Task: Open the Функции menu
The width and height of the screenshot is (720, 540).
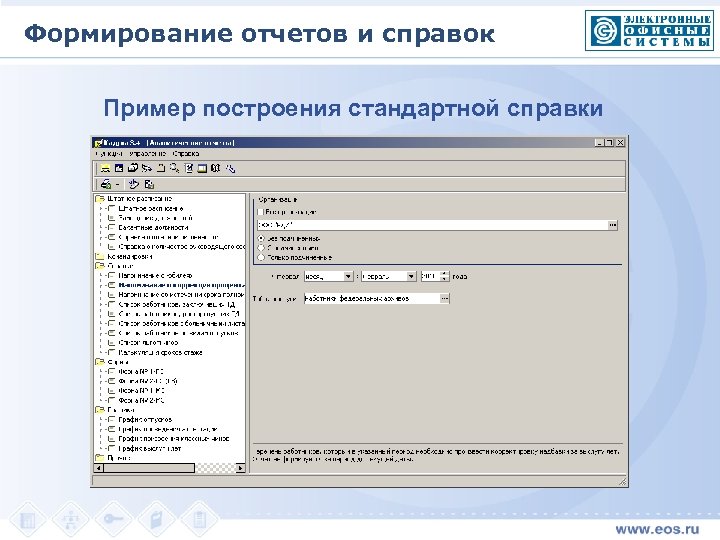Action: coord(109,153)
